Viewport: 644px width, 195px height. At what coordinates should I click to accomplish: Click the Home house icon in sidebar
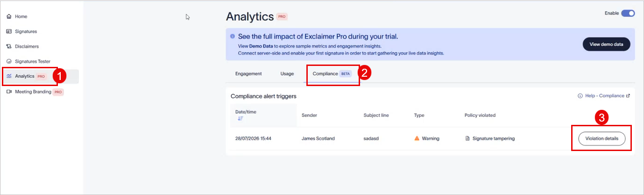(9, 16)
